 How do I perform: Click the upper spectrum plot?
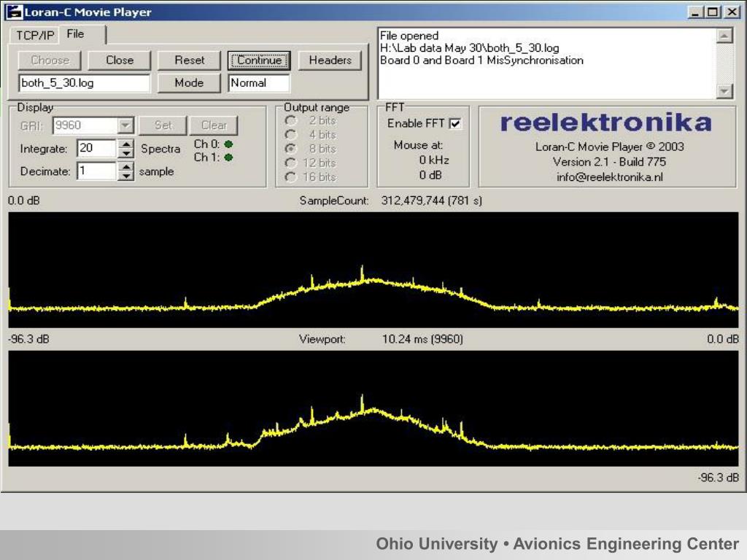click(x=373, y=270)
